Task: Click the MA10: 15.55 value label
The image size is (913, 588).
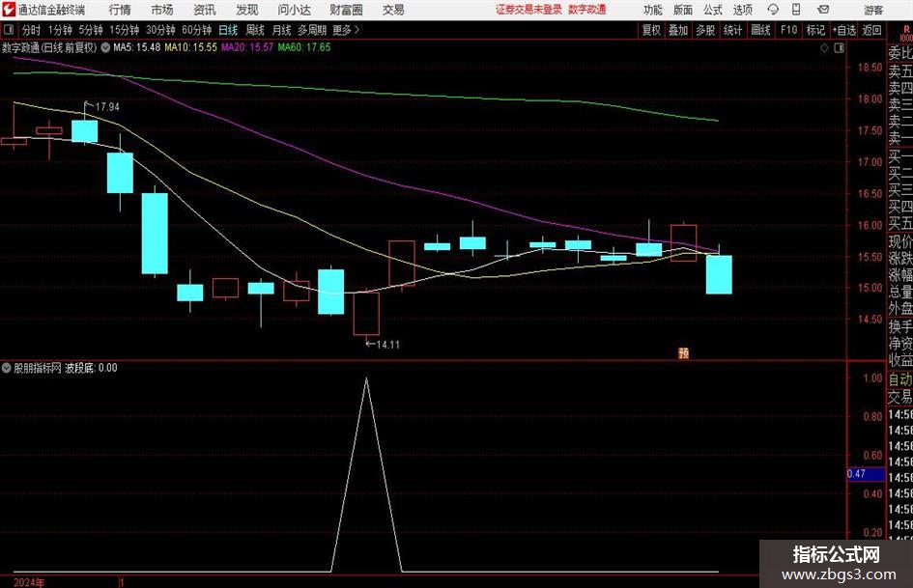Action: coord(191,47)
